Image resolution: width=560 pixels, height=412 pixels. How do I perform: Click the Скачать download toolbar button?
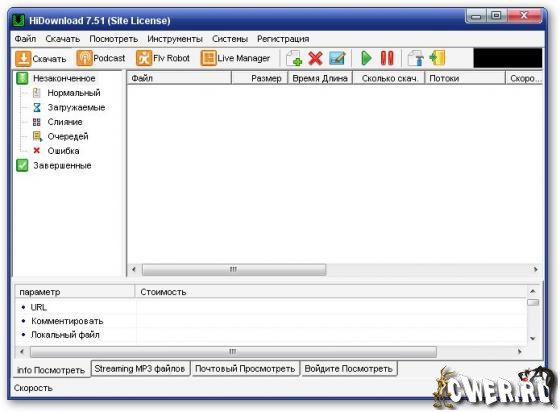41,58
